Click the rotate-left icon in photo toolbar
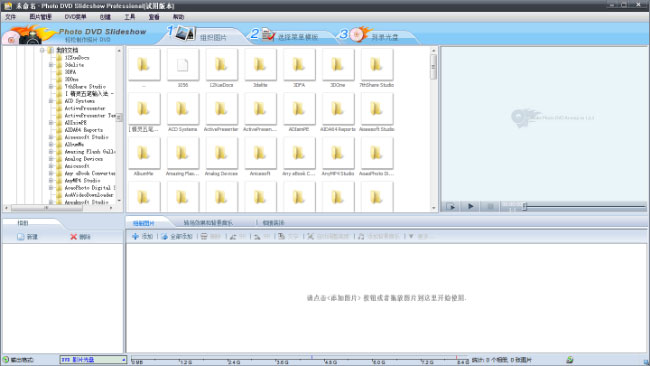Screen dimensions: 650x366 (233, 236)
